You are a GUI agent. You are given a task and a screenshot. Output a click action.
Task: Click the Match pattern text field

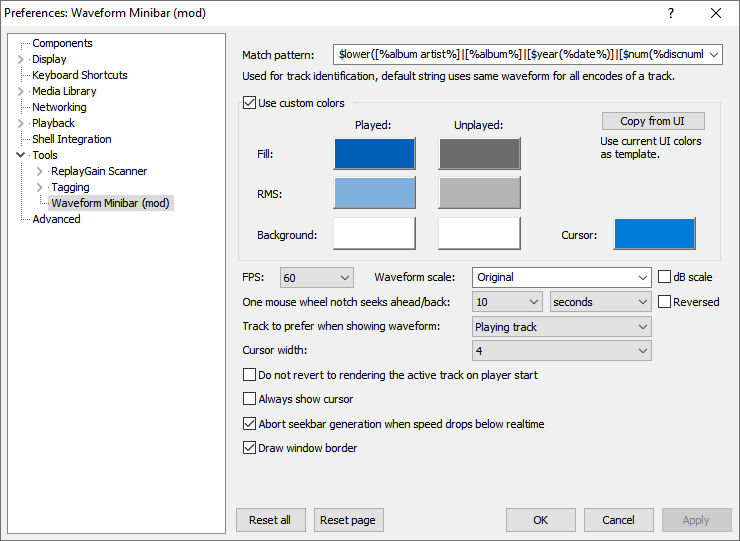coord(520,54)
